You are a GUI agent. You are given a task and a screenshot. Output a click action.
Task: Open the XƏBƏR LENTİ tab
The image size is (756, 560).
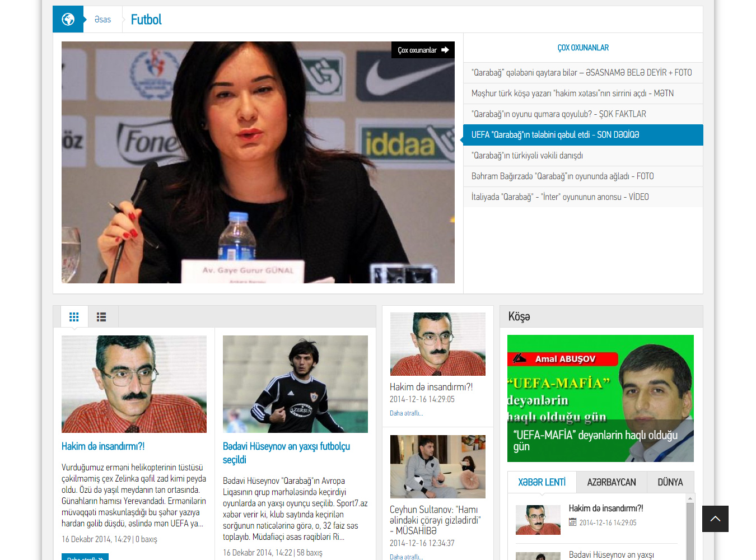[x=542, y=482]
